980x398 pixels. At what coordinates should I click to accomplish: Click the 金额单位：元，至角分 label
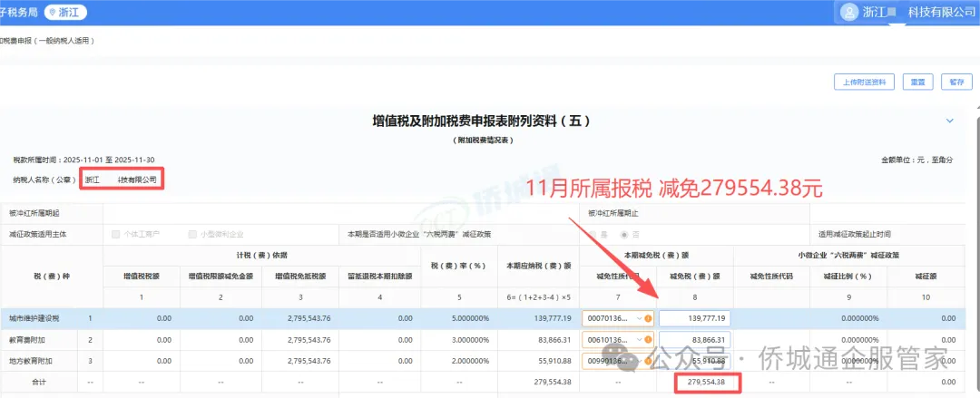click(916, 160)
